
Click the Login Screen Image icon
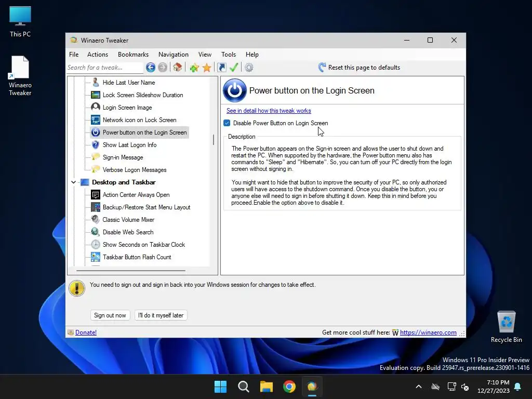tap(96, 107)
